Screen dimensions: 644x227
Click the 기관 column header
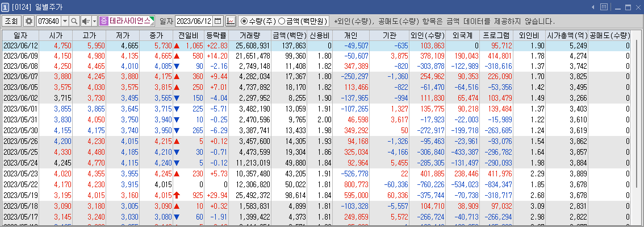390,35
